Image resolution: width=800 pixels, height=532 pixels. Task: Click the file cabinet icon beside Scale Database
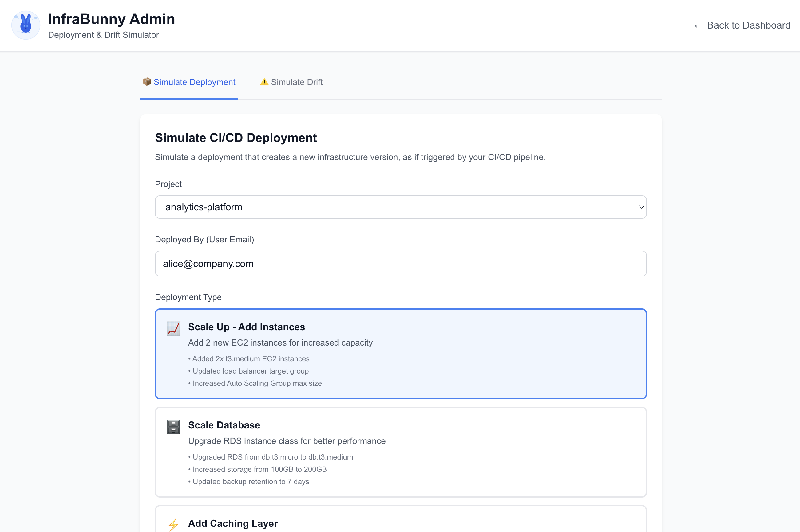173,427
